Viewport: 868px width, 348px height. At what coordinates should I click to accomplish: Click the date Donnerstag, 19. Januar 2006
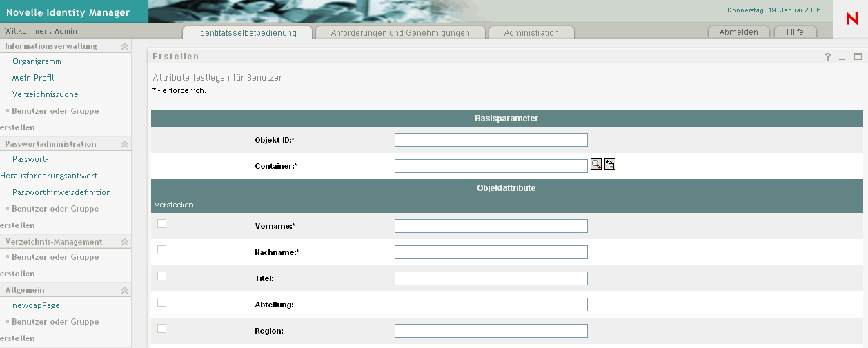click(x=773, y=10)
